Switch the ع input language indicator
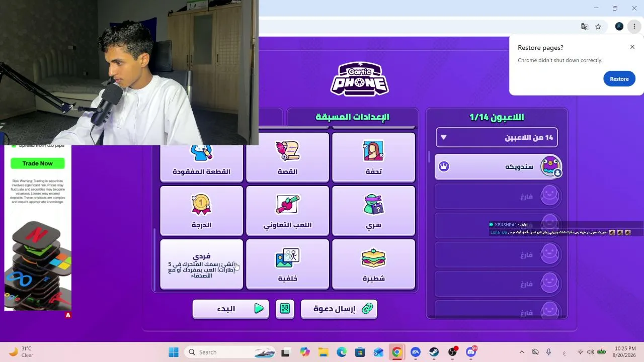 tap(565, 352)
